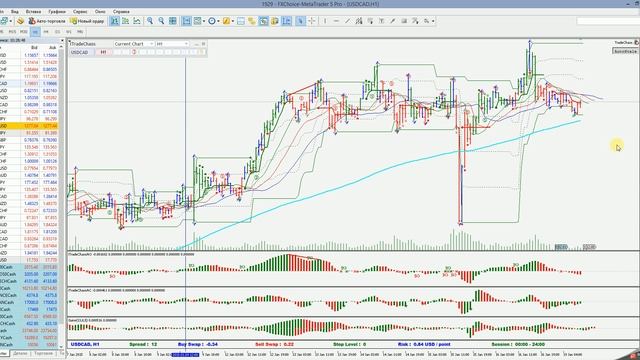Click the Toolbox folder icon
Viewport: 640px width, 360px height.
[275, 21]
